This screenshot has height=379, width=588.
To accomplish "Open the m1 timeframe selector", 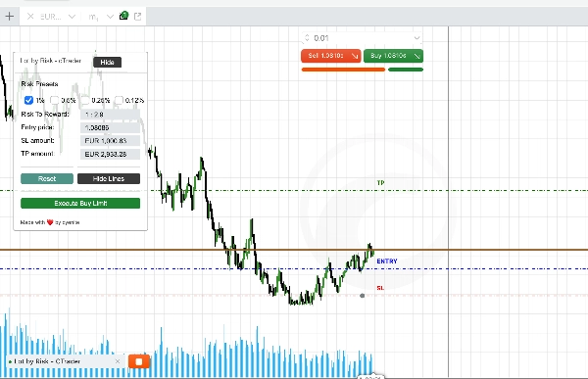I will 93,17.
